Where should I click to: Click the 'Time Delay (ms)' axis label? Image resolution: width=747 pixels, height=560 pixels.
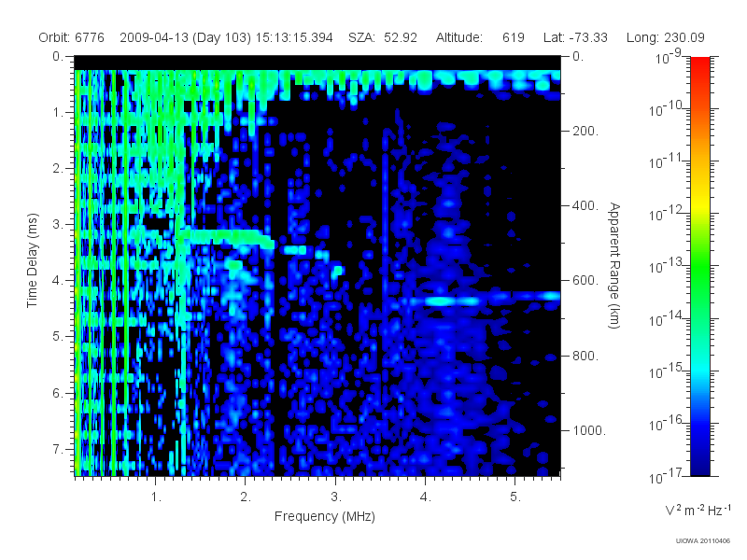pyautogui.click(x=32, y=260)
